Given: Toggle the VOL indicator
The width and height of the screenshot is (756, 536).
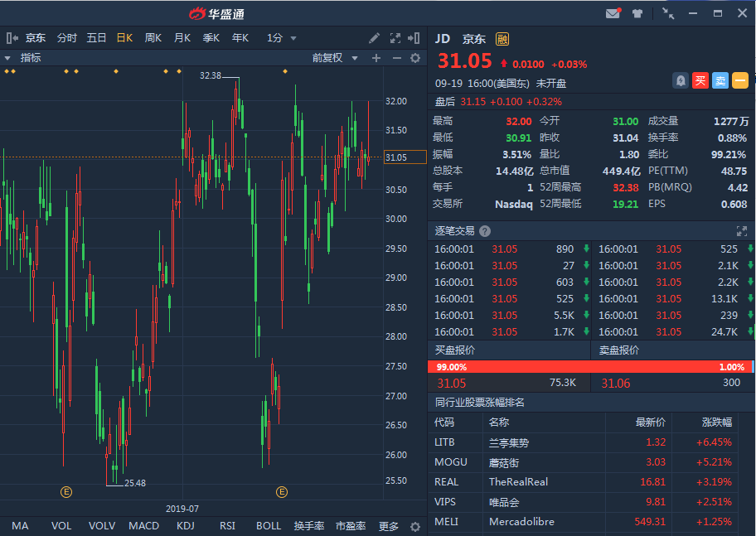Looking at the screenshot, I should 61,526.
